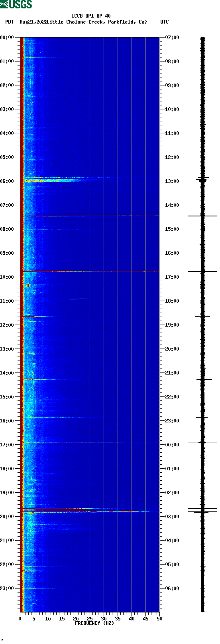Click the 12:00 PDT time label
This screenshot has width=220, height=644.
[x=7, y=325]
